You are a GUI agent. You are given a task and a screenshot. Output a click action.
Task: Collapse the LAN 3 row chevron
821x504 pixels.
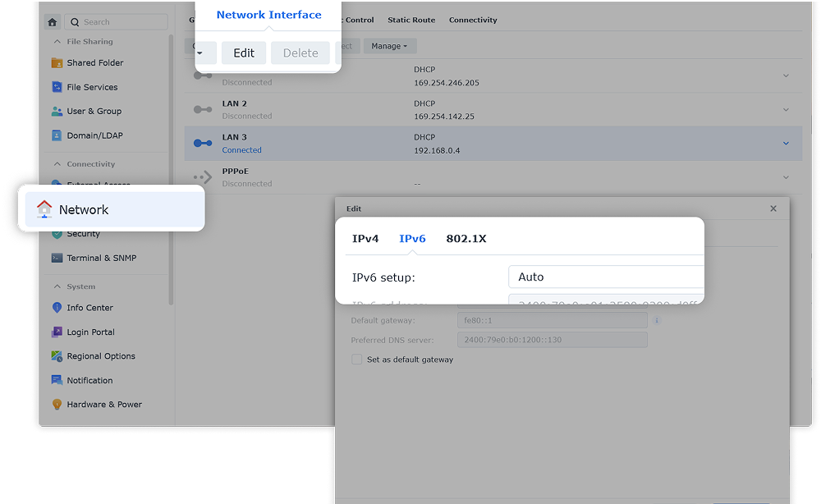[x=786, y=144]
